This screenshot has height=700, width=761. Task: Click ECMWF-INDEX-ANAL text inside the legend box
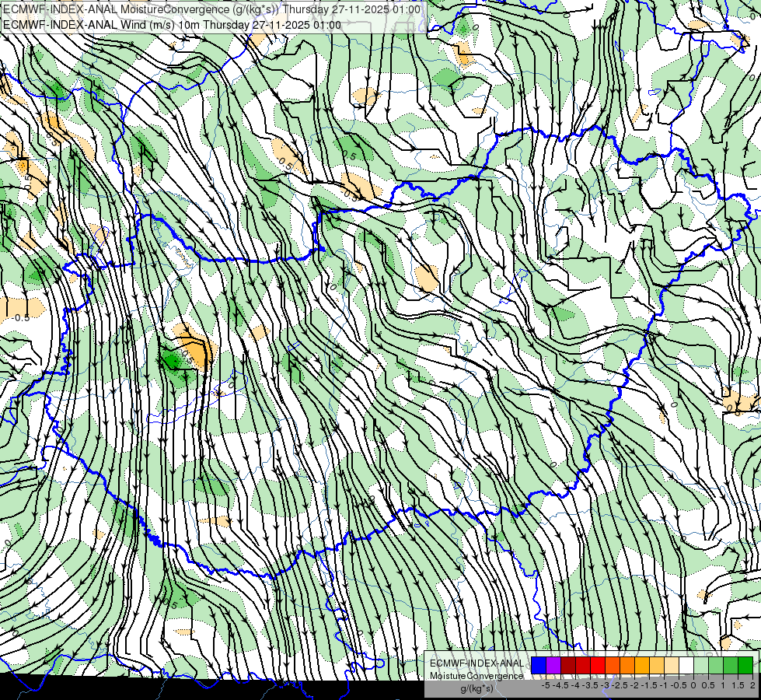[x=477, y=663]
